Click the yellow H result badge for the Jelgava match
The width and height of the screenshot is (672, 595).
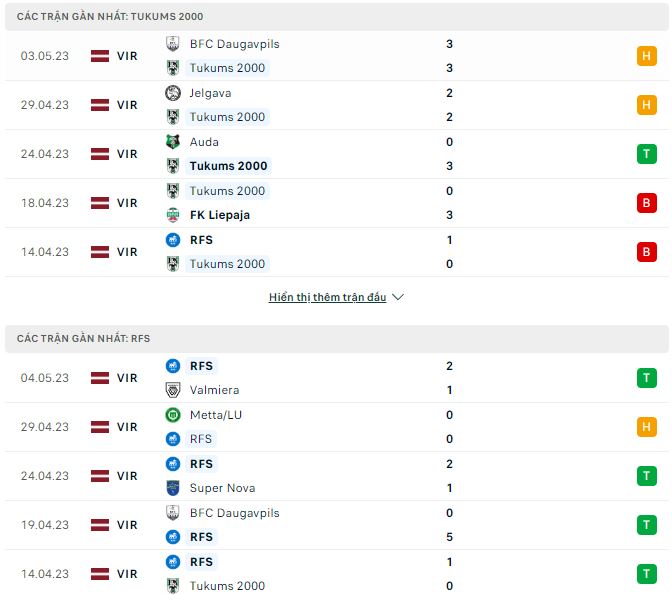[646, 105]
